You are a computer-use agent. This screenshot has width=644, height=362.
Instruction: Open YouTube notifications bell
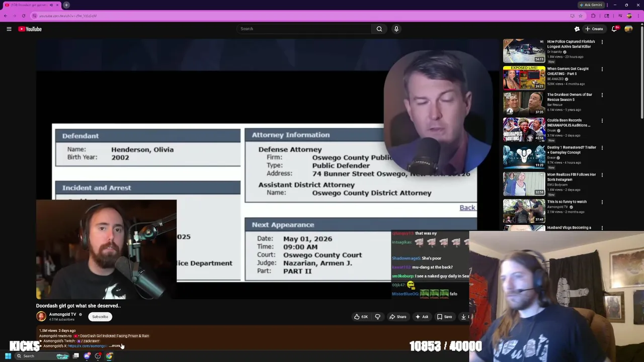coord(614,29)
